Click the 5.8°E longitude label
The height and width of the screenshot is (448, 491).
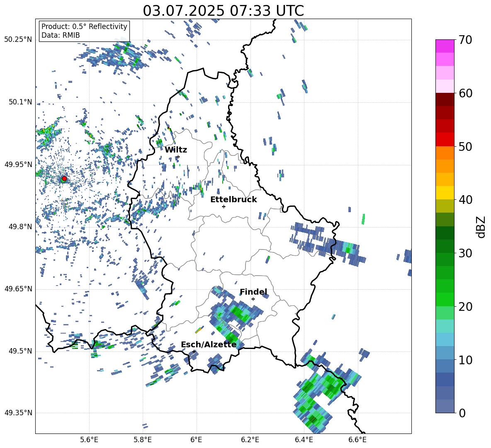[x=143, y=440]
